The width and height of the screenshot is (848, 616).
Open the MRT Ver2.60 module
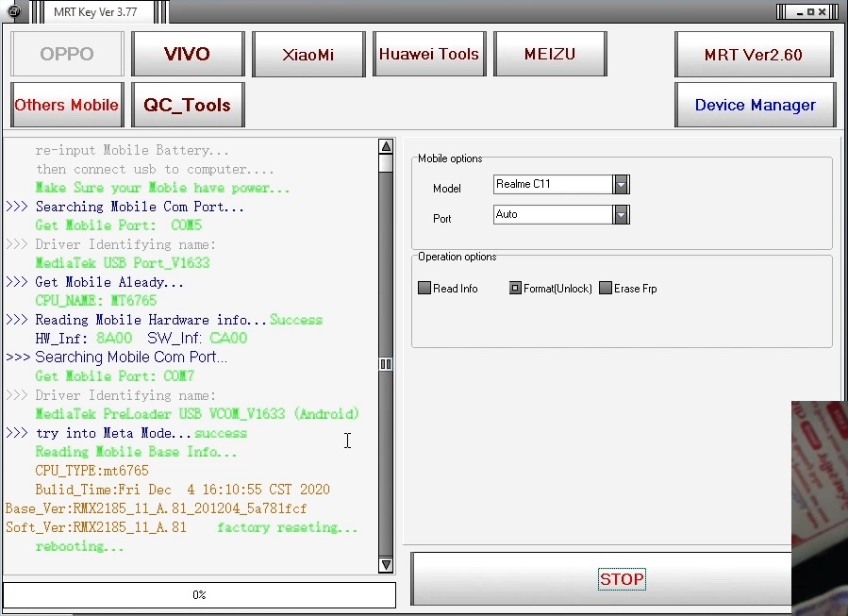[x=754, y=54]
